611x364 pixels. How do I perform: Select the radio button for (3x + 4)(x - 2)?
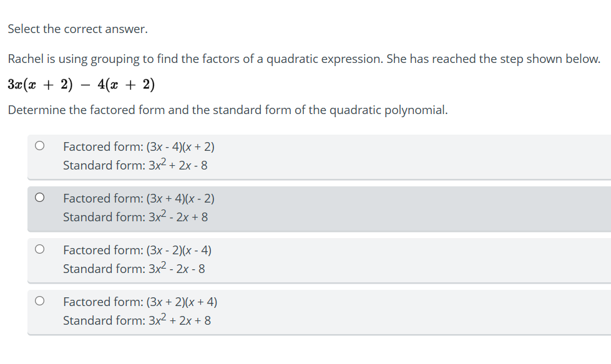click(x=39, y=196)
